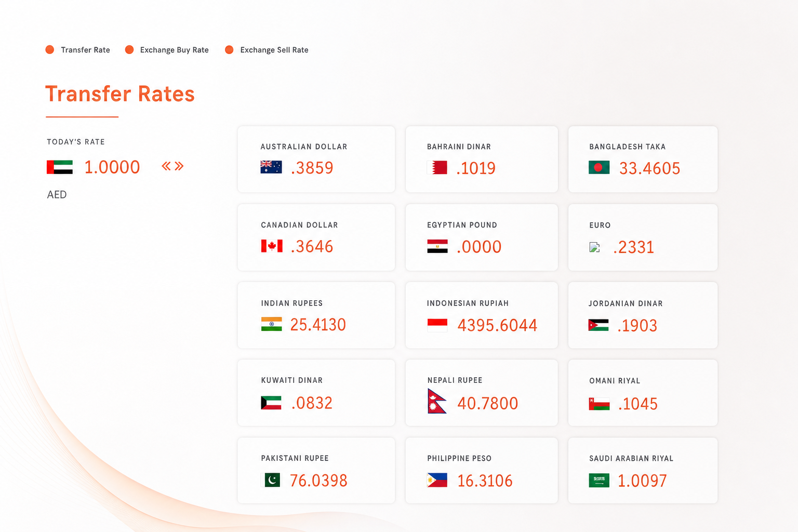
Task: Click the Bahrain flag icon
Action: point(437,167)
